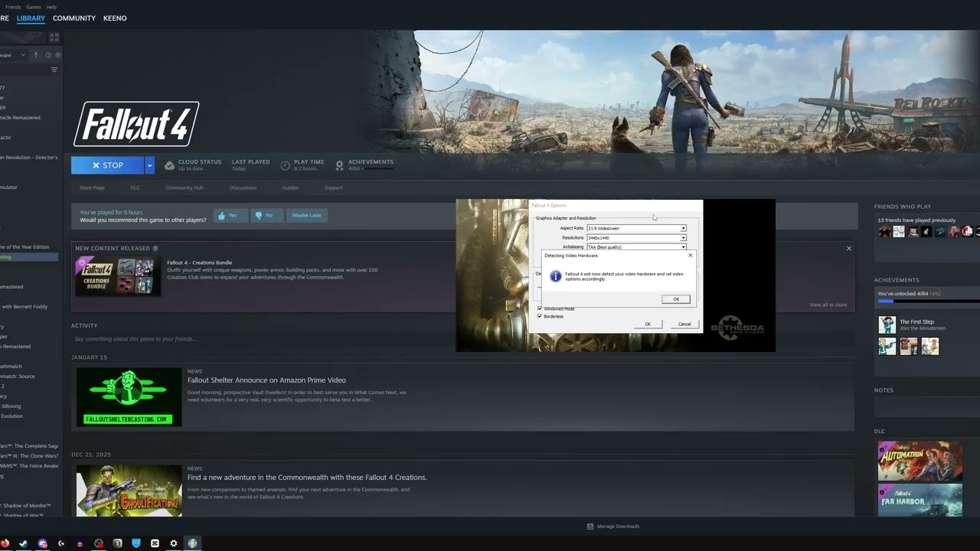Open the DLC link under the game header
Screen dimensions: 980x551
point(135,187)
